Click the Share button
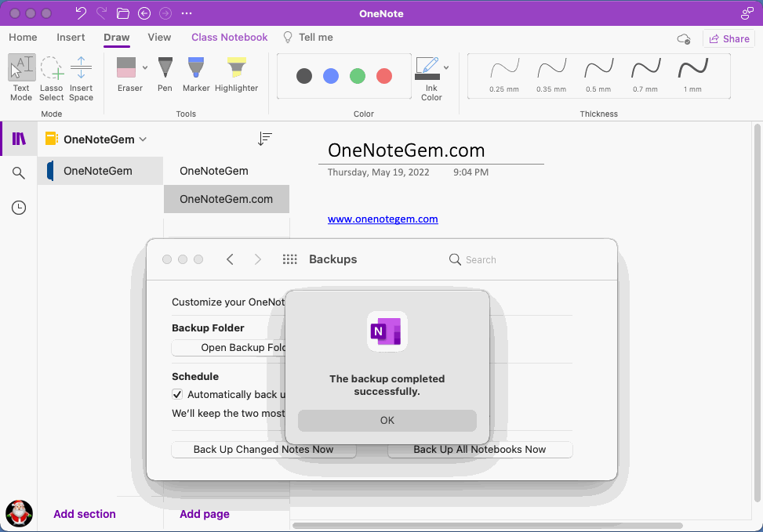The image size is (763, 532). (729, 39)
